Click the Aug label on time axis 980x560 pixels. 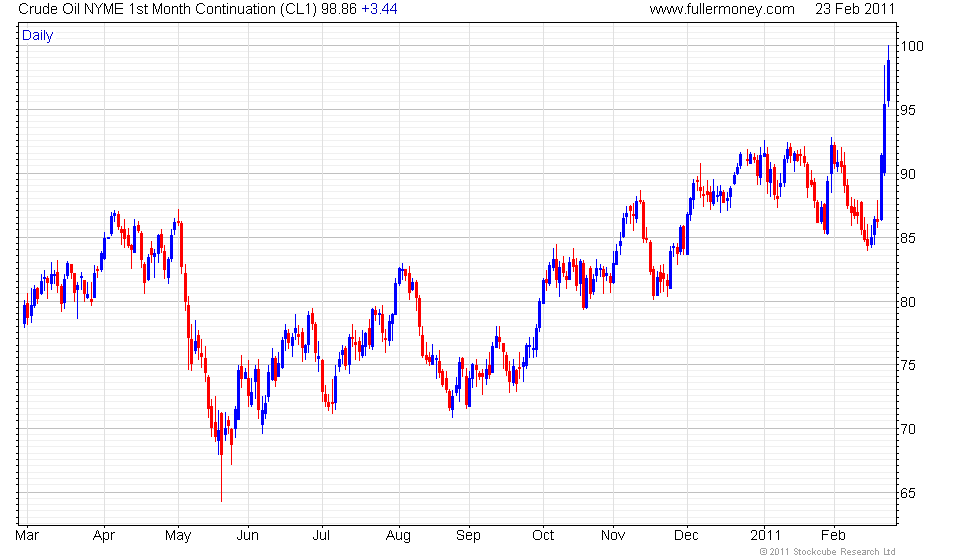(398, 535)
